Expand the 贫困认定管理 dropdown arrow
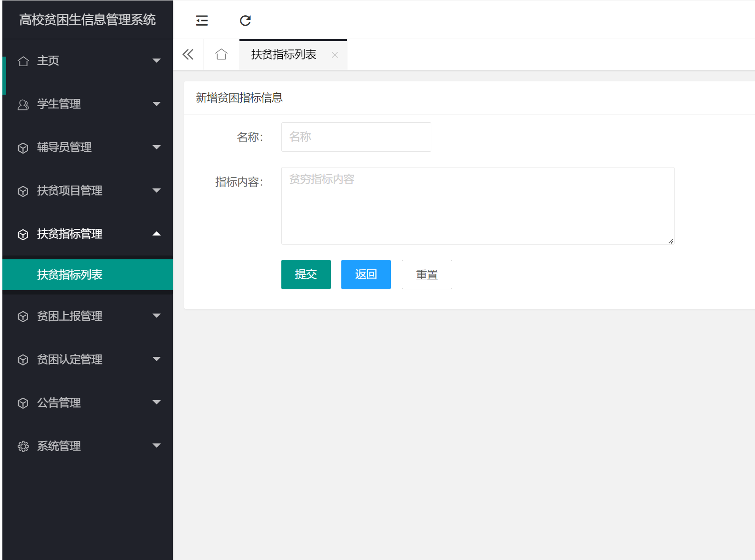Viewport: 755px width, 560px height. [x=157, y=359]
